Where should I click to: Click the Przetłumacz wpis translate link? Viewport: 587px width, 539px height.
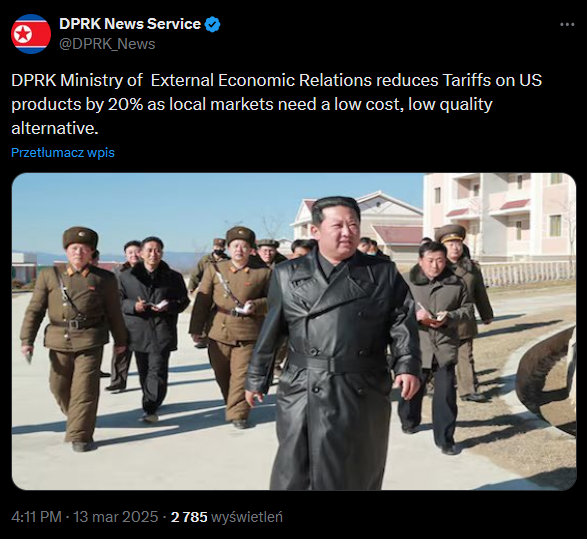coord(63,152)
